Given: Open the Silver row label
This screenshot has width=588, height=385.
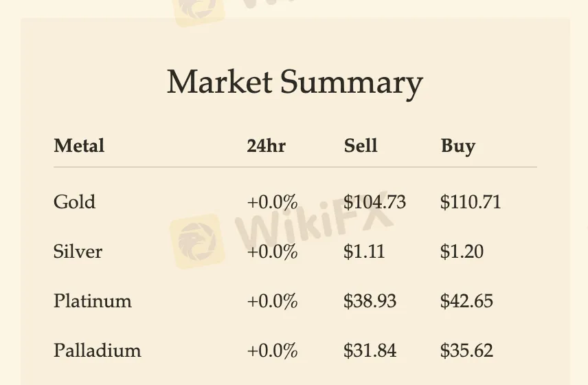Looking at the screenshot, I should pyautogui.click(x=78, y=252).
